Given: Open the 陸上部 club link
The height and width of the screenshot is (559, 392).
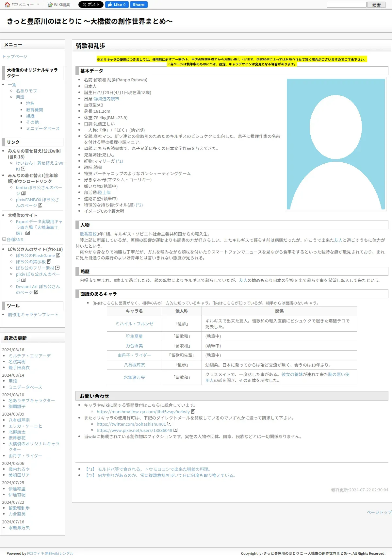Looking at the screenshot, I should [x=105, y=192].
